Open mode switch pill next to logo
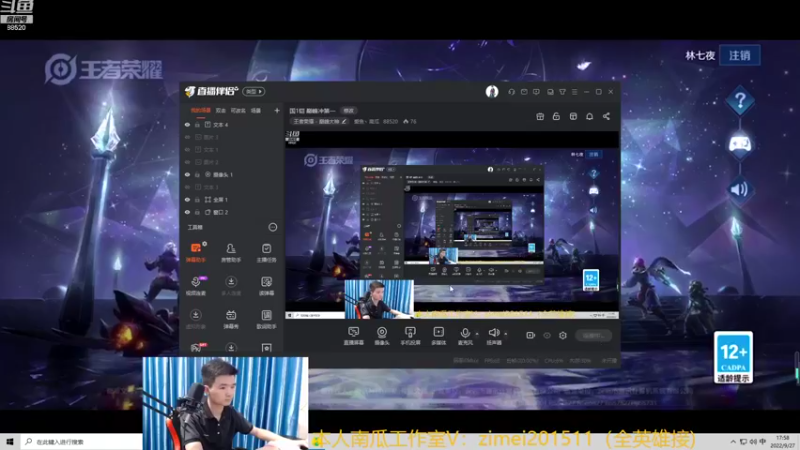Image resolution: width=800 pixels, height=450 pixels. tap(254, 92)
